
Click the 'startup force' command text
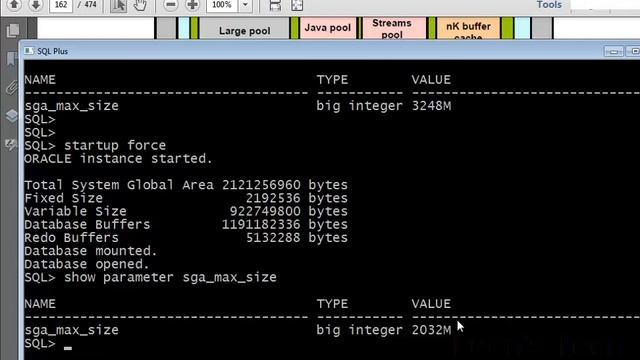pos(115,145)
